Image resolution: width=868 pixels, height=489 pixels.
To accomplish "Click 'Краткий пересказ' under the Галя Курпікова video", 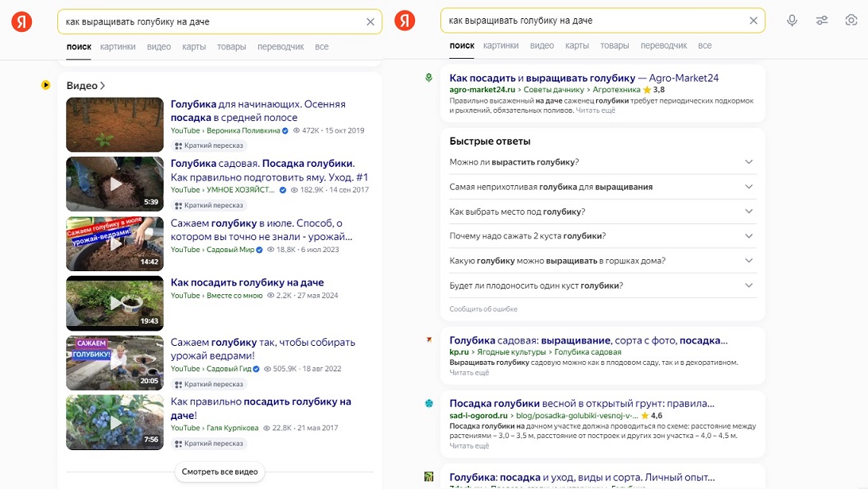I will coord(210,444).
